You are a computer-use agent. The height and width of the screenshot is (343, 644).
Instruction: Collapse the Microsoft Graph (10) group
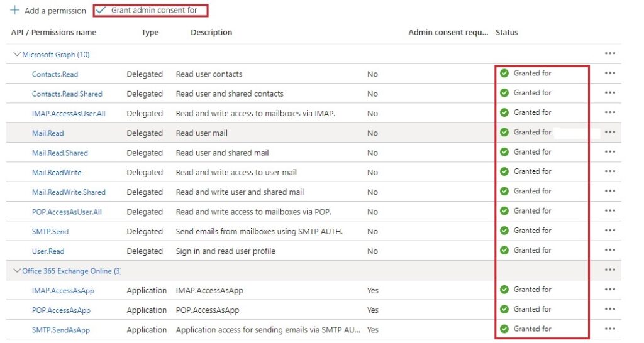(17, 55)
